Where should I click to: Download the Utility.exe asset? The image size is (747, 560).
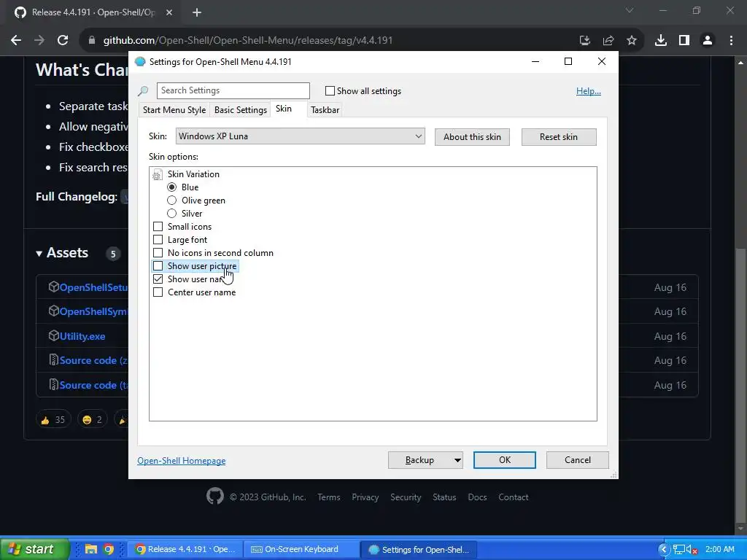coord(82,336)
